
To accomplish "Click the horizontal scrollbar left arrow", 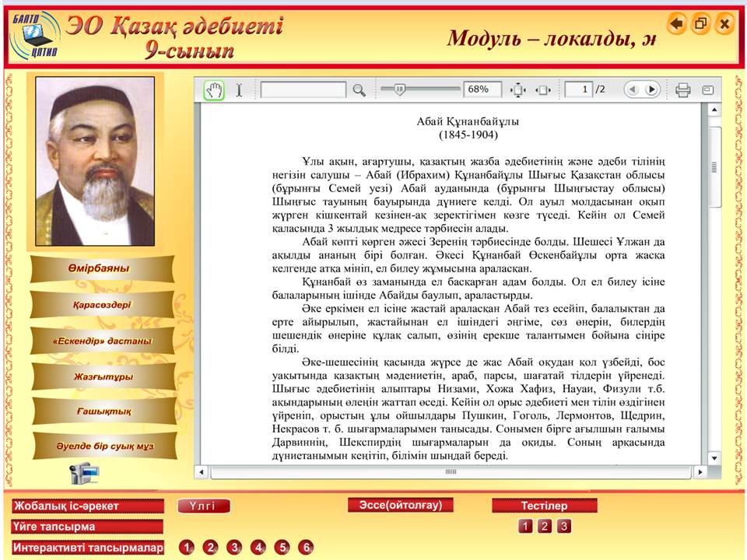I will click(x=201, y=472).
